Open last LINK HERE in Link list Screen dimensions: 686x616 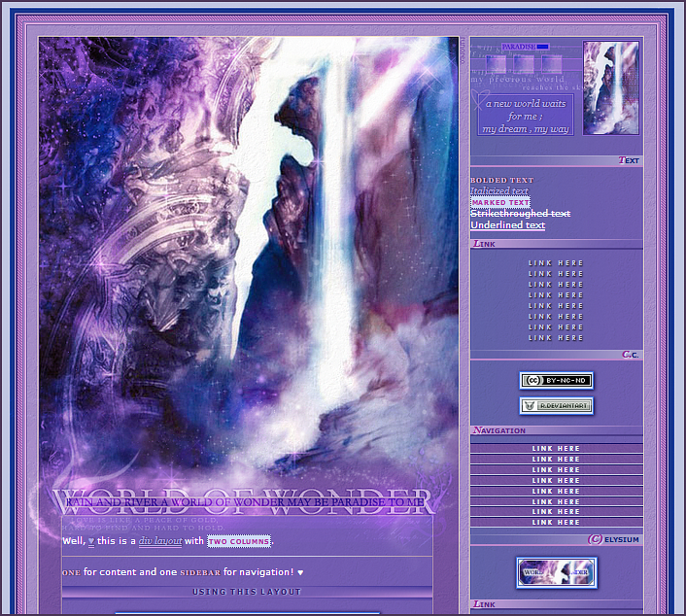pos(556,338)
